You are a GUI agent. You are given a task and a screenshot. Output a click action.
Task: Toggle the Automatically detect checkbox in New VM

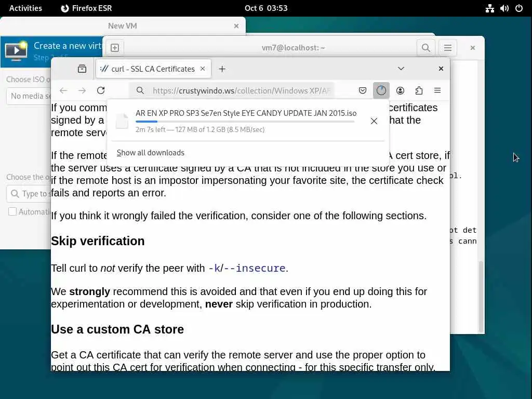pos(12,212)
